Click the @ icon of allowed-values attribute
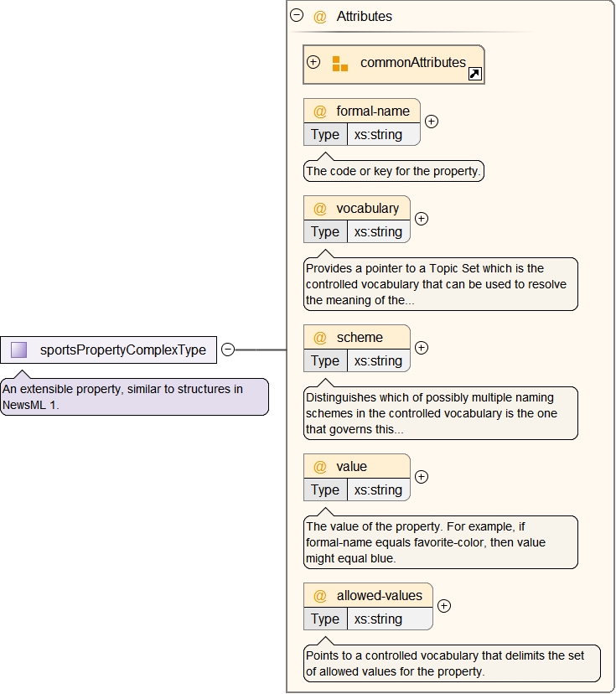The width and height of the screenshot is (616, 694). click(x=320, y=596)
